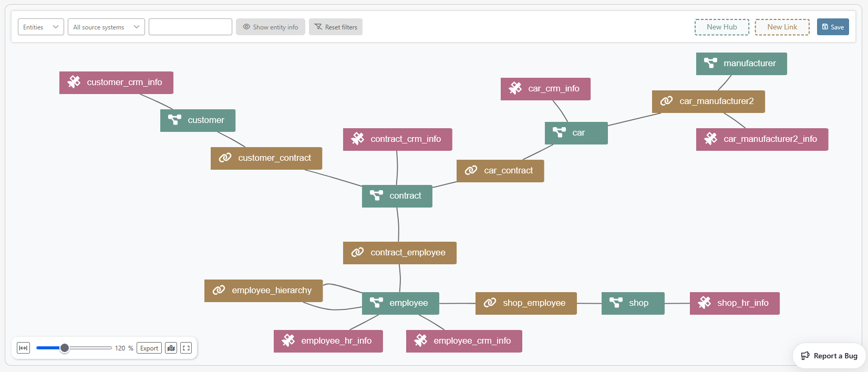
Task: Click the zoom slider handle
Action: pos(65,348)
